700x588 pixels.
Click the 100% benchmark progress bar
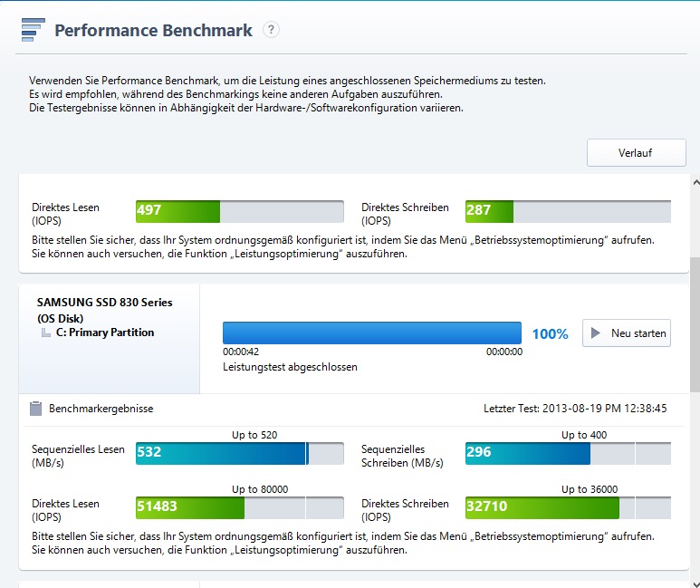tap(372, 333)
